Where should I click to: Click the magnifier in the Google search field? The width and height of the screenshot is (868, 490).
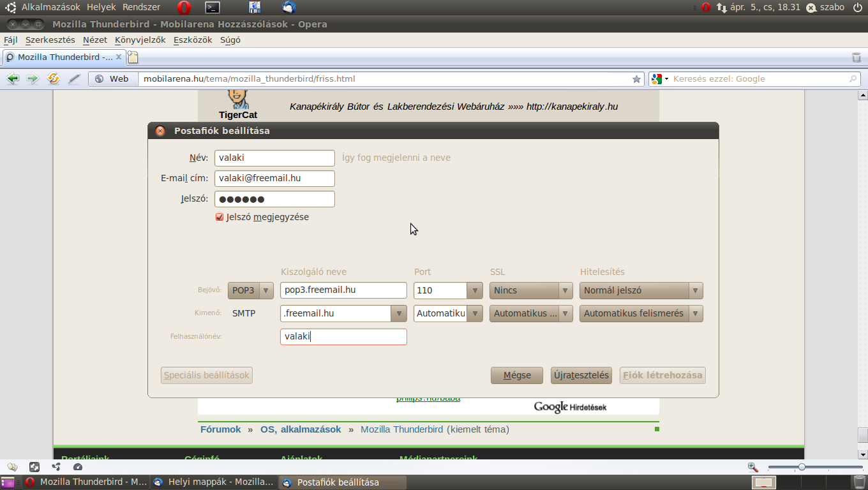853,79
